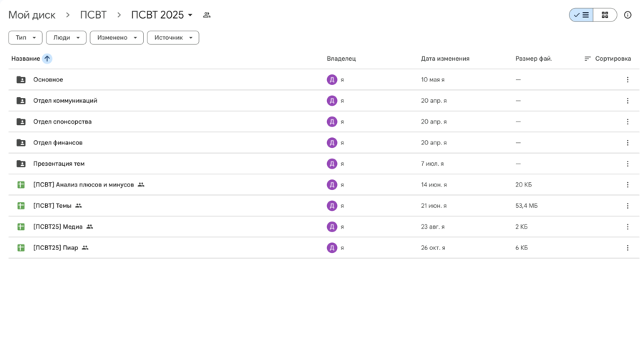Image resolution: width=644 pixels, height=338 pixels.
Task: Click the shared folder icon of Отдел финансов
Action: click(21, 143)
